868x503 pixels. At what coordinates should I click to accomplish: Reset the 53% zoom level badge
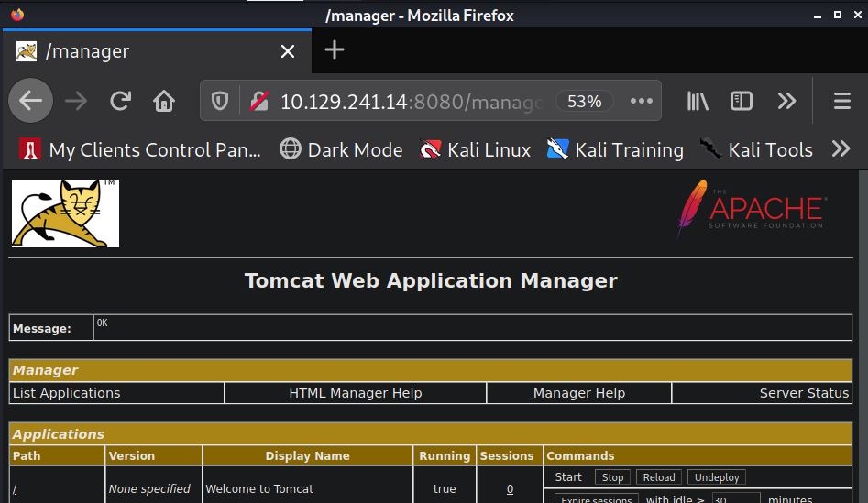tap(585, 102)
